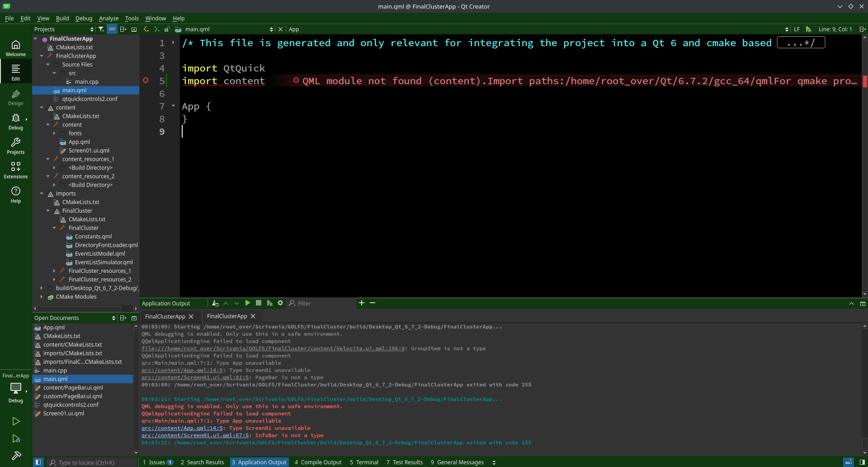This screenshot has width=868, height=467.
Task: Open General Messages pane
Action: (457, 462)
